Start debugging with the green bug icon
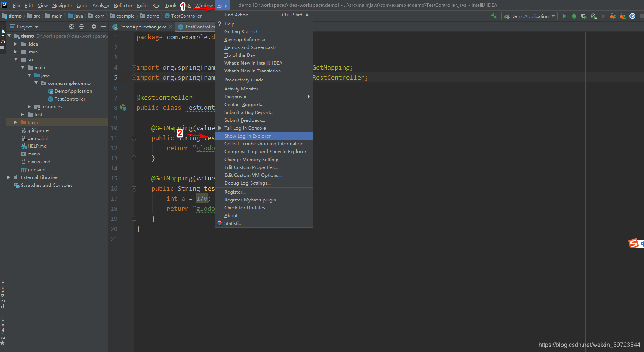 pyautogui.click(x=574, y=16)
